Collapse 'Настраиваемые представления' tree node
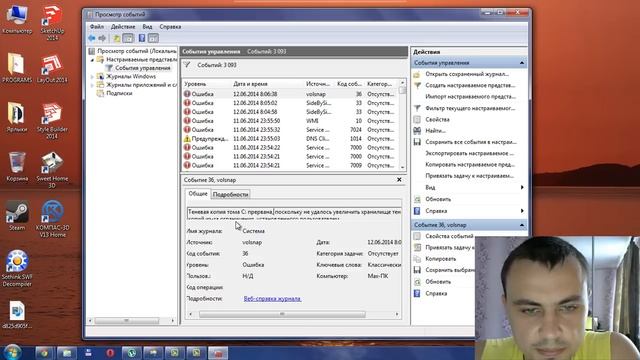 click(92, 60)
